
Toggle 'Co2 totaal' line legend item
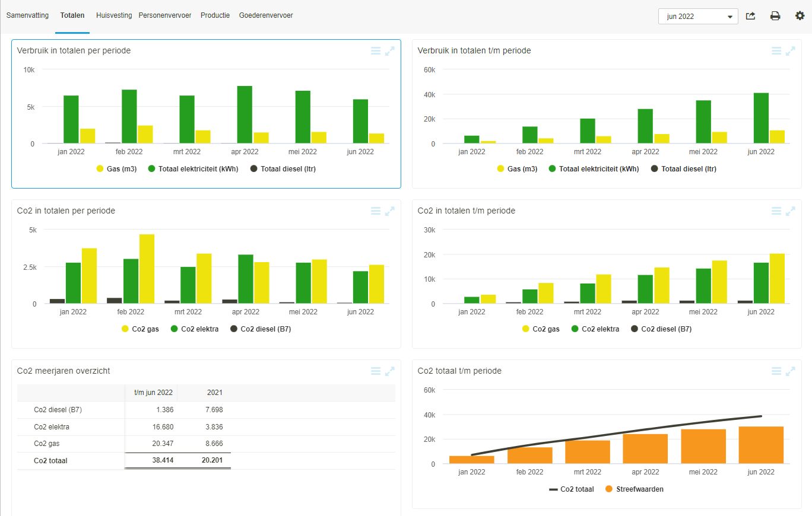point(572,489)
